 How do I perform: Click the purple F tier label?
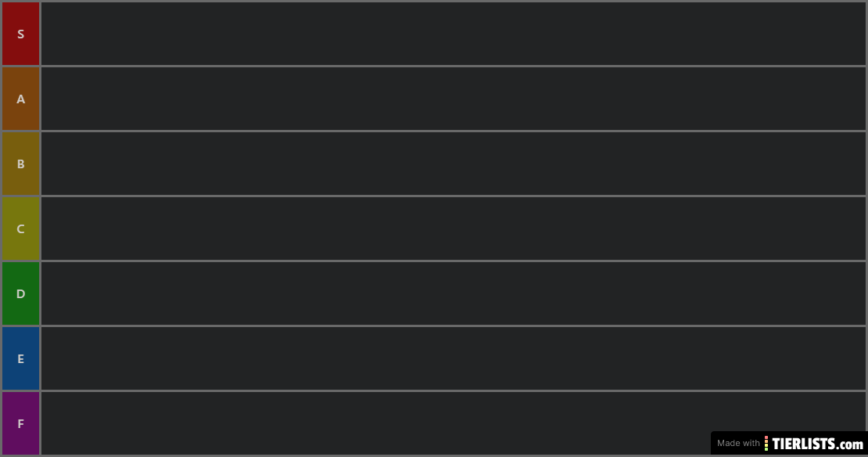[x=20, y=423]
